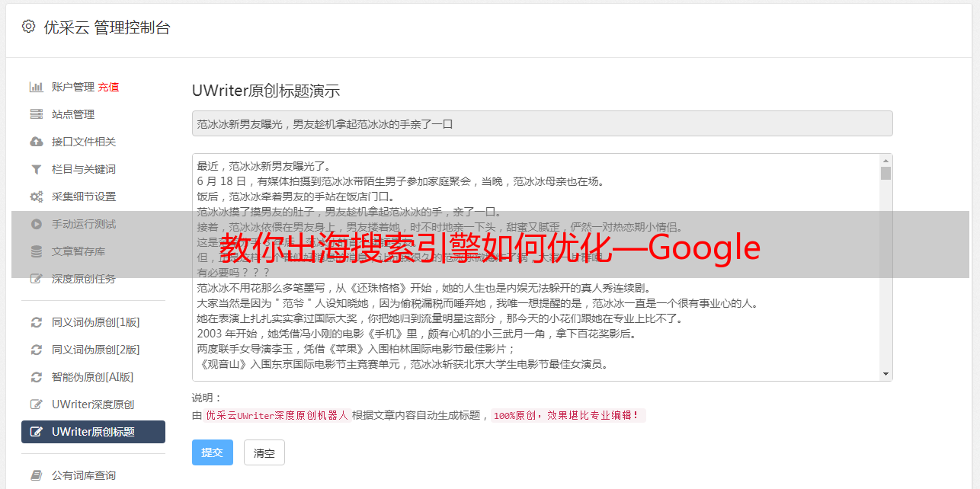Click the line 饭后，范冰冰牵着男友的手站在饭店门口。
The width and height of the screenshot is (980, 489).
coord(296,197)
